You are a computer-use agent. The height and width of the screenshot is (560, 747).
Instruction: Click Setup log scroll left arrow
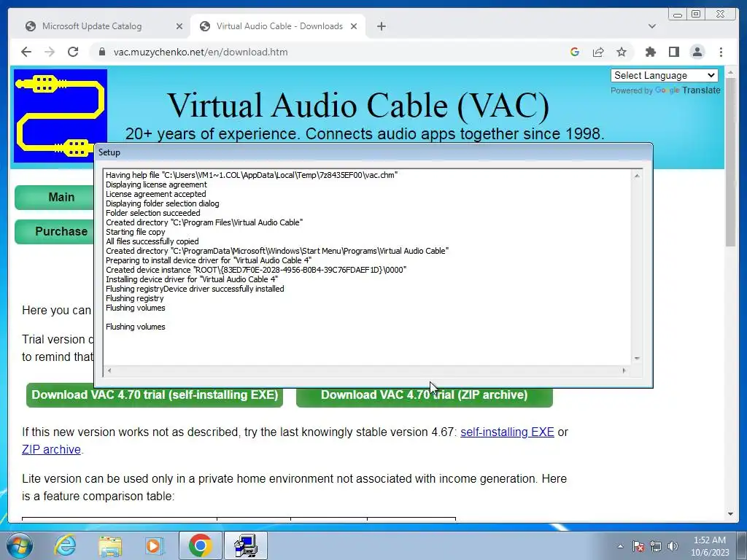coord(109,370)
